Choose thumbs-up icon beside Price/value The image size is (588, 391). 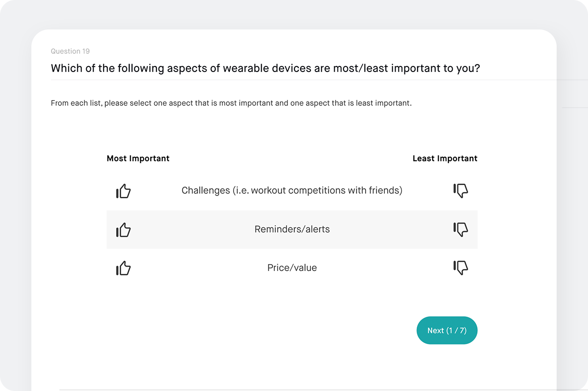[124, 268]
